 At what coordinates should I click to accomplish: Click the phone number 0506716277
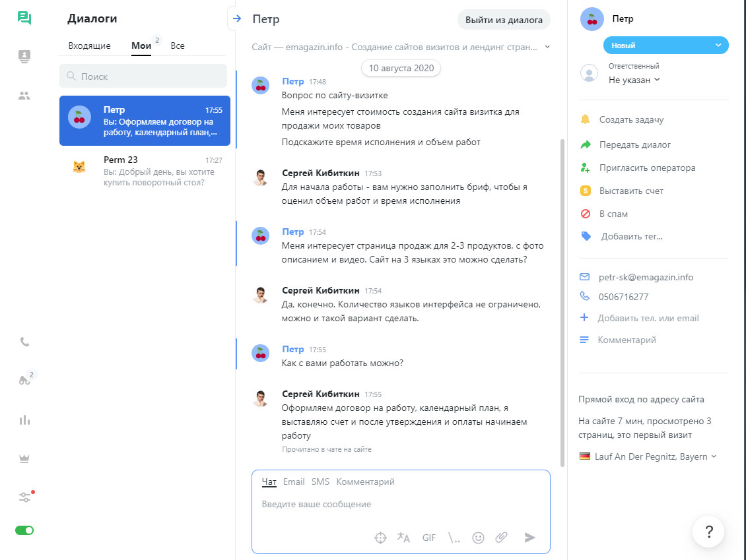[x=623, y=297]
